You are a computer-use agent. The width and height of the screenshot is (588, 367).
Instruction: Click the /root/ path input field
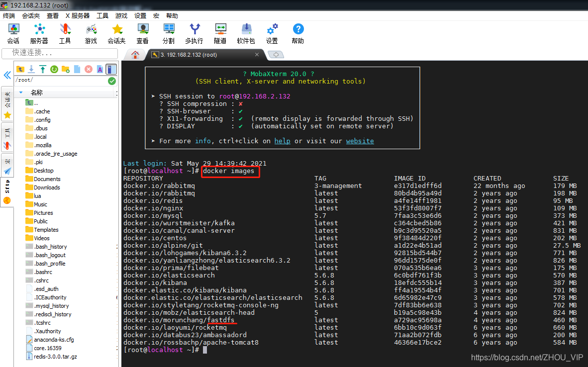pyautogui.click(x=61, y=80)
